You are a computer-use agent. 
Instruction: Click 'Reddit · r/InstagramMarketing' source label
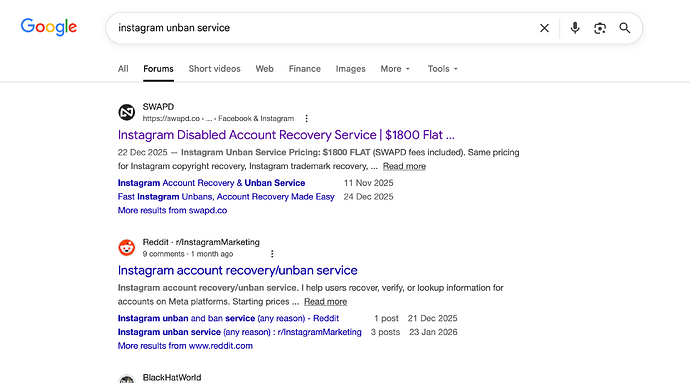[201, 242]
